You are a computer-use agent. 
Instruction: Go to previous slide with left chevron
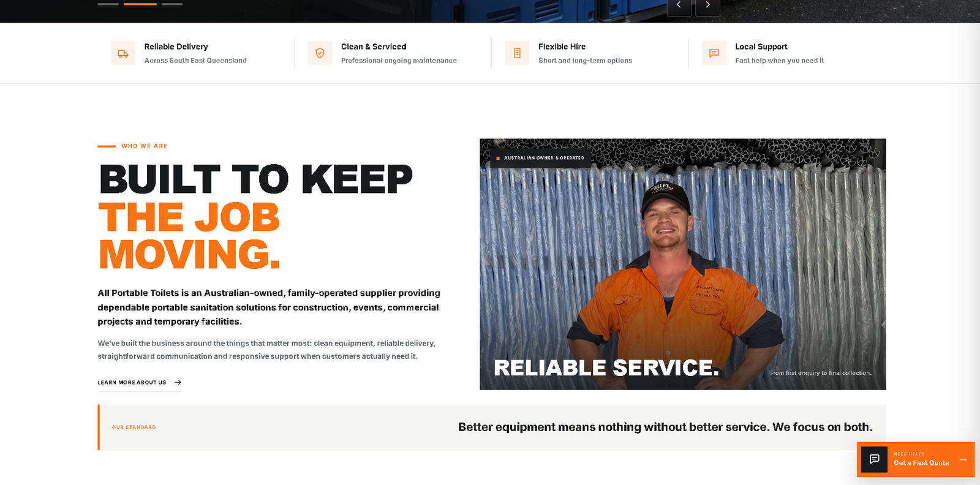pyautogui.click(x=679, y=6)
